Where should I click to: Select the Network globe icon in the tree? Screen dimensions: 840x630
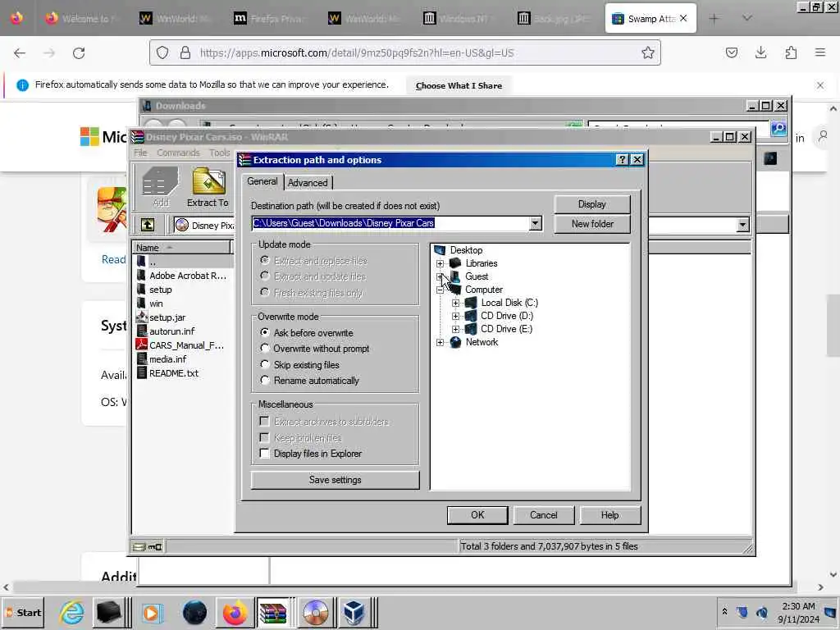click(455, 342)
